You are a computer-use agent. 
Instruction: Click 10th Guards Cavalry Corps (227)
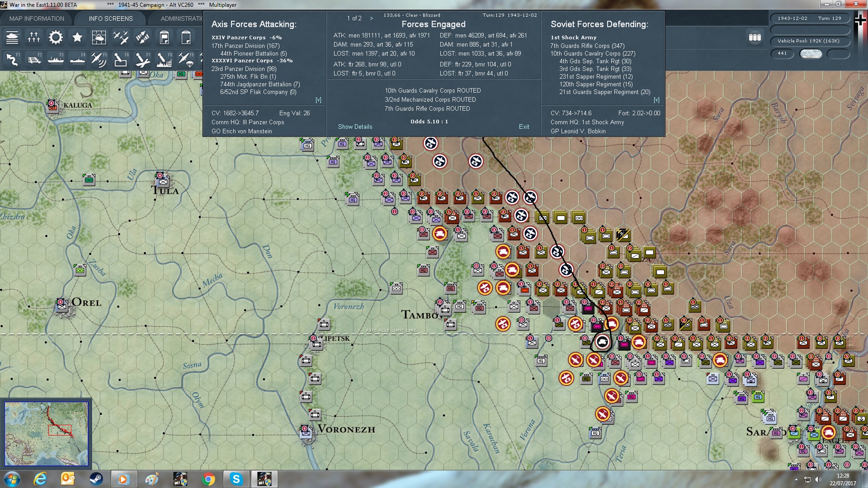click(593, 53)
